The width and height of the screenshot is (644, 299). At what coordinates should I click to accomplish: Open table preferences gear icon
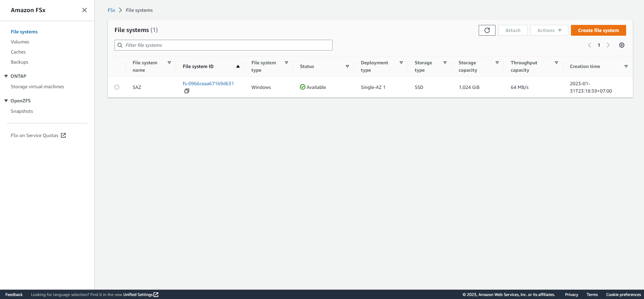pos(622,45)
